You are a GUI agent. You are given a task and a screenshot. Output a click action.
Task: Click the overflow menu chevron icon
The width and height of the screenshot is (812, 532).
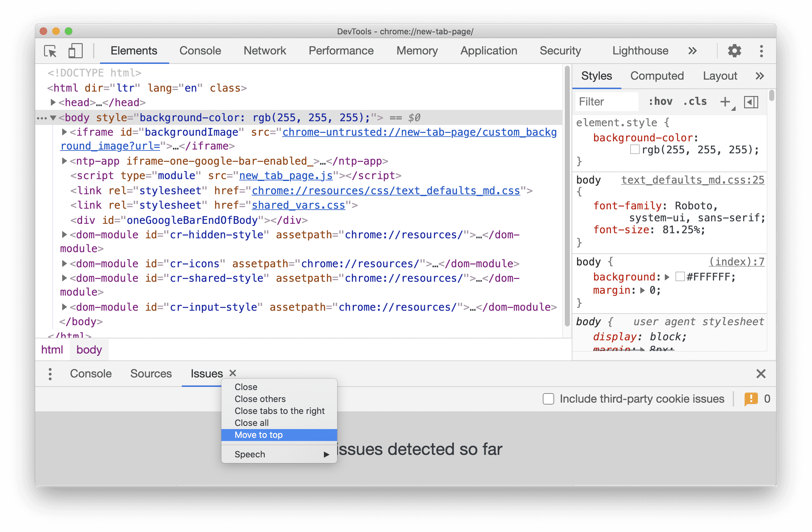click(x=692, y=50)
